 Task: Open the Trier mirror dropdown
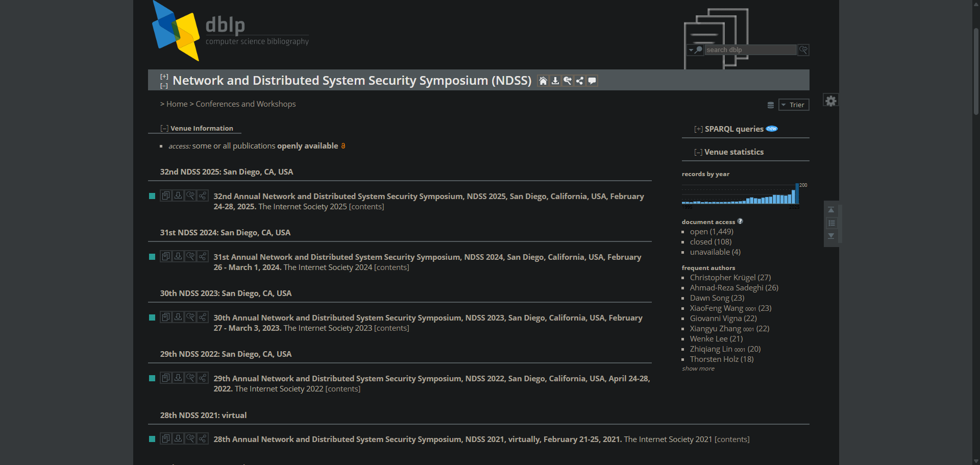pos(793,105)
